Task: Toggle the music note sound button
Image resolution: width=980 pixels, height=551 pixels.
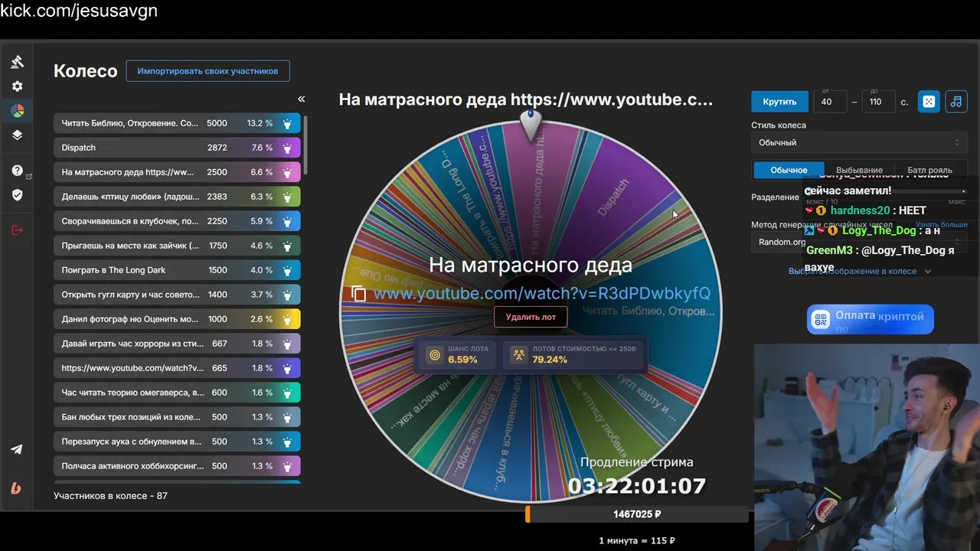Action: click(956, 101)
